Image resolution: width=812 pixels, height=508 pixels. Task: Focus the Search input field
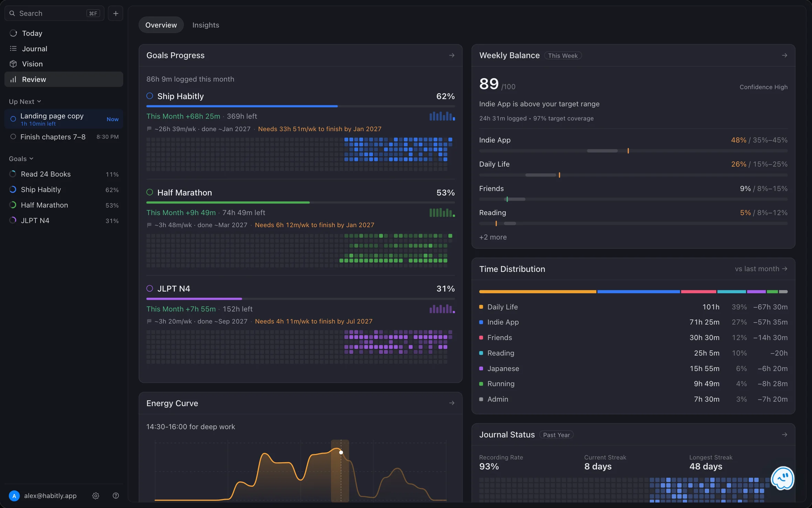(x=54, y=13)
